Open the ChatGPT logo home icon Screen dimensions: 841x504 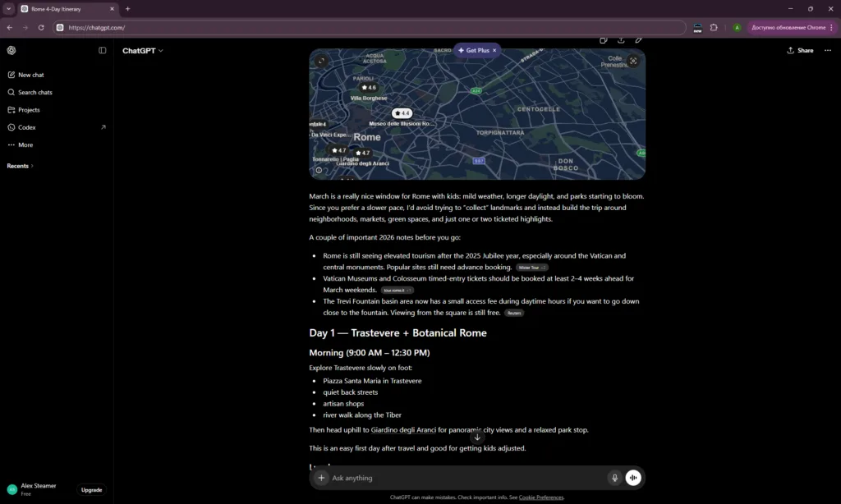(11, 50)
